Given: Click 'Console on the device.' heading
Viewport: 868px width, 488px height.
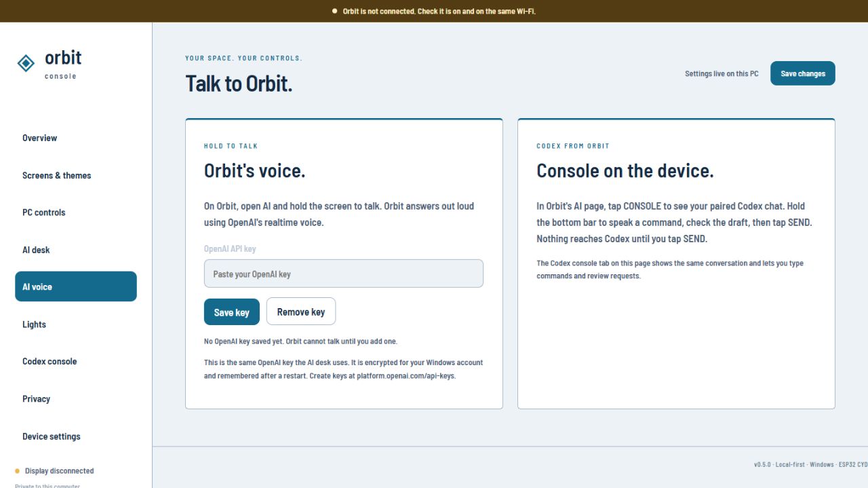Looking at the screenshot, I should coord(625,171).
